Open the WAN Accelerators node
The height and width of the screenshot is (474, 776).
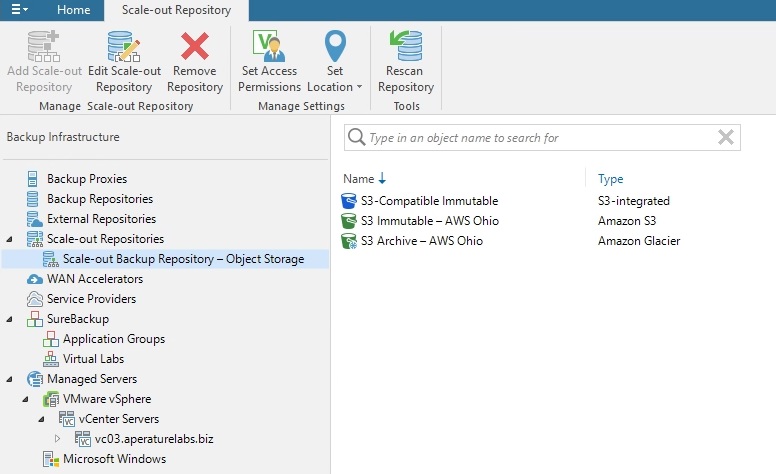(95, 279)
